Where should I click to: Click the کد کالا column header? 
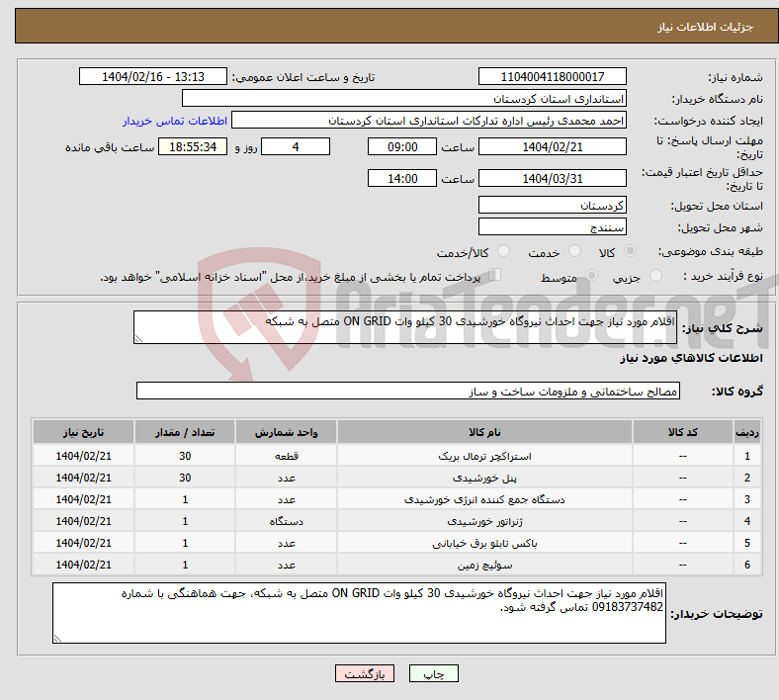point(683,432)
